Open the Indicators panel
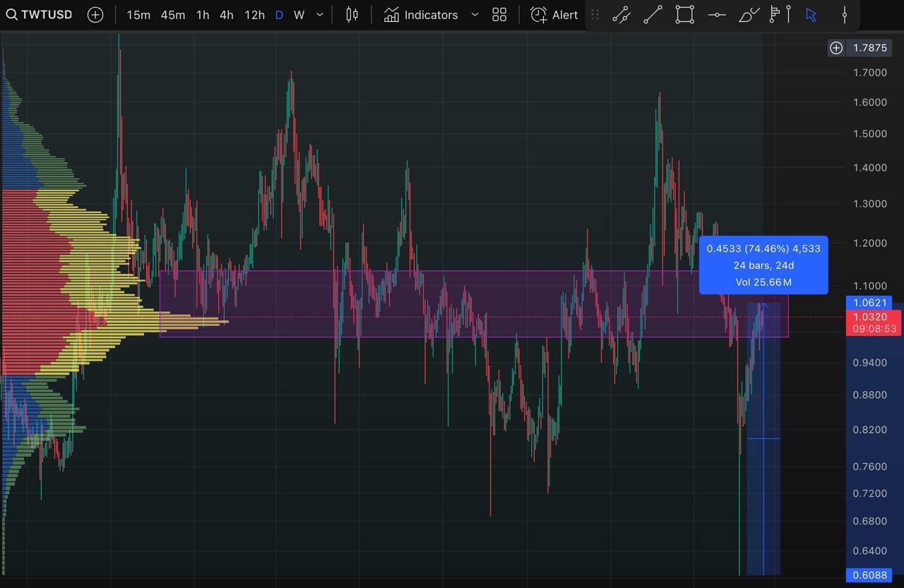 [421, 14]
